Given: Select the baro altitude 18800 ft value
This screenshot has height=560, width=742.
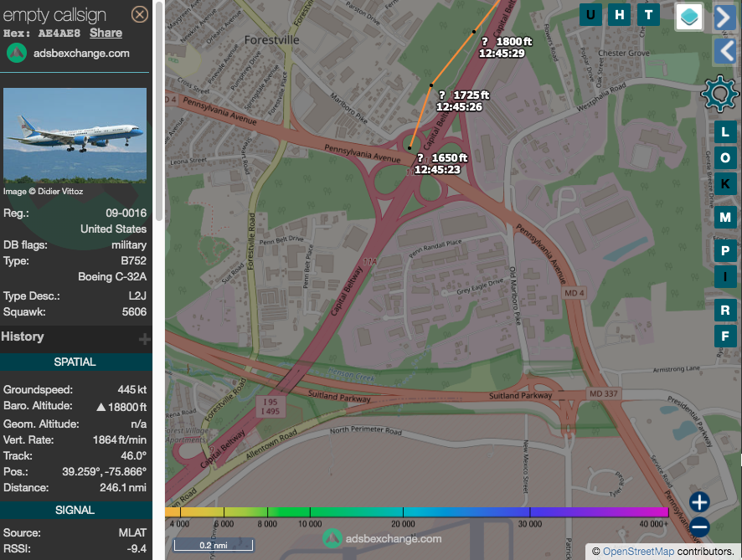Looking at the screenshot, I should coord(127,407).
